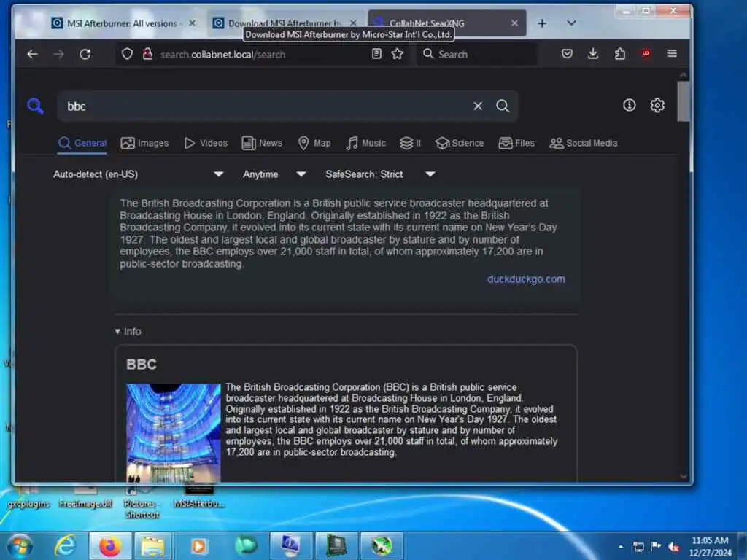
Task: Open the SearXNG about info icon
Action: tap(630, 105)
